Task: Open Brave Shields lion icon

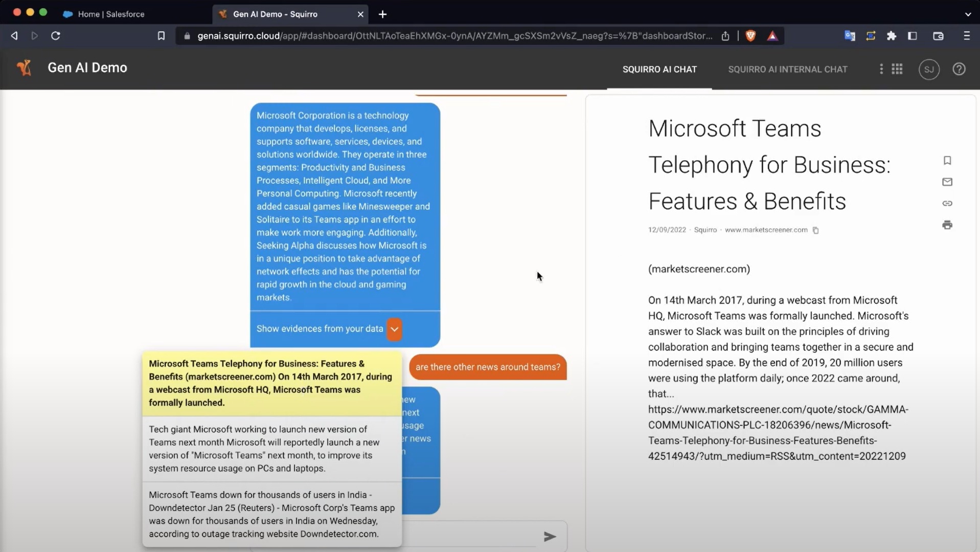Action: click(x=750, y=36)
